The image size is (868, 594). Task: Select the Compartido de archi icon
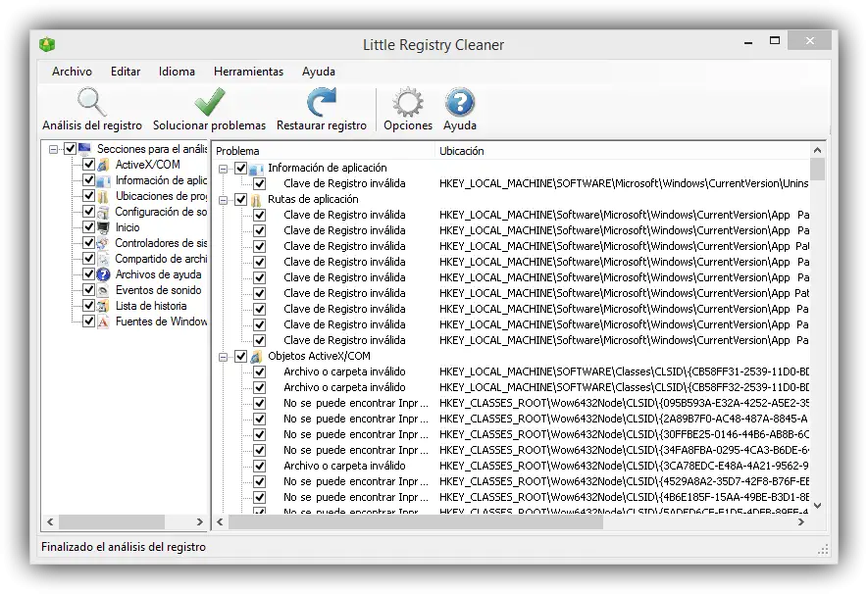click(x=104, y=259)
